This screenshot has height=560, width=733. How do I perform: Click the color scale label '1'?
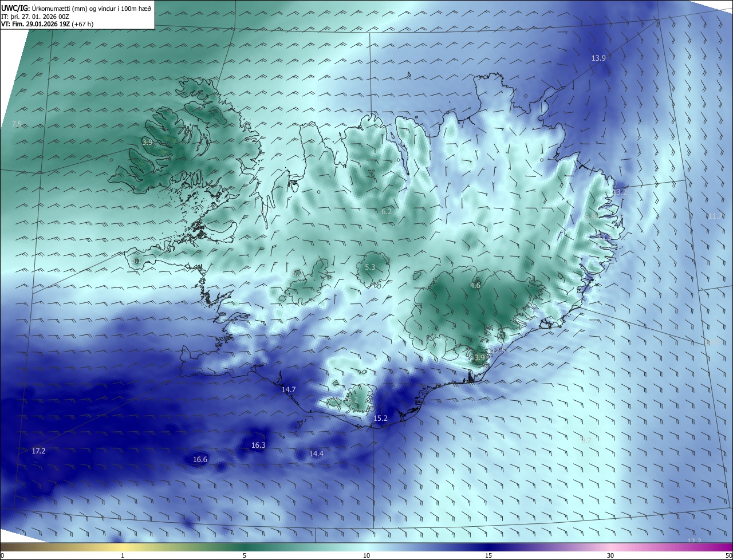coord(123,555)
